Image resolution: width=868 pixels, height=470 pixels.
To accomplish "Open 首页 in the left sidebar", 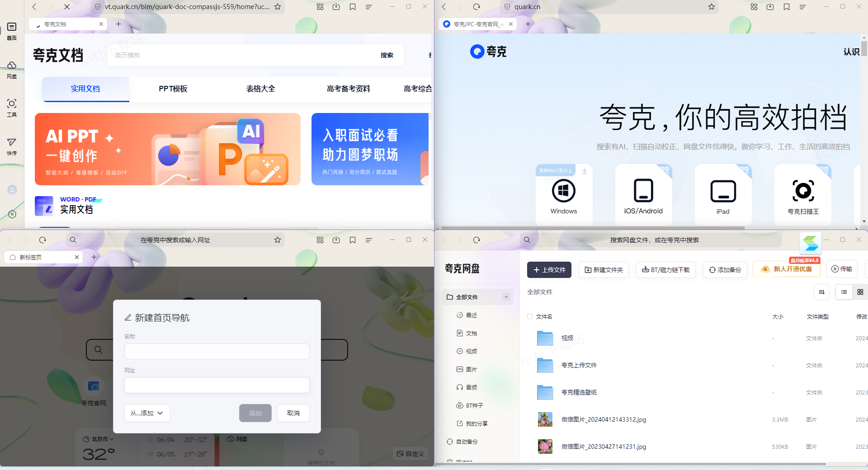I will point(12,31).
